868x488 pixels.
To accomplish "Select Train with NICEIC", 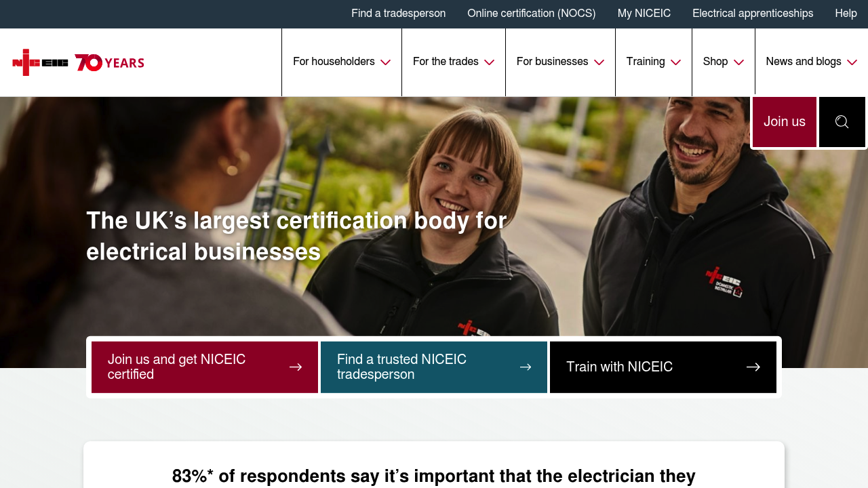I will pyautogui.click(x=663, y=367).
